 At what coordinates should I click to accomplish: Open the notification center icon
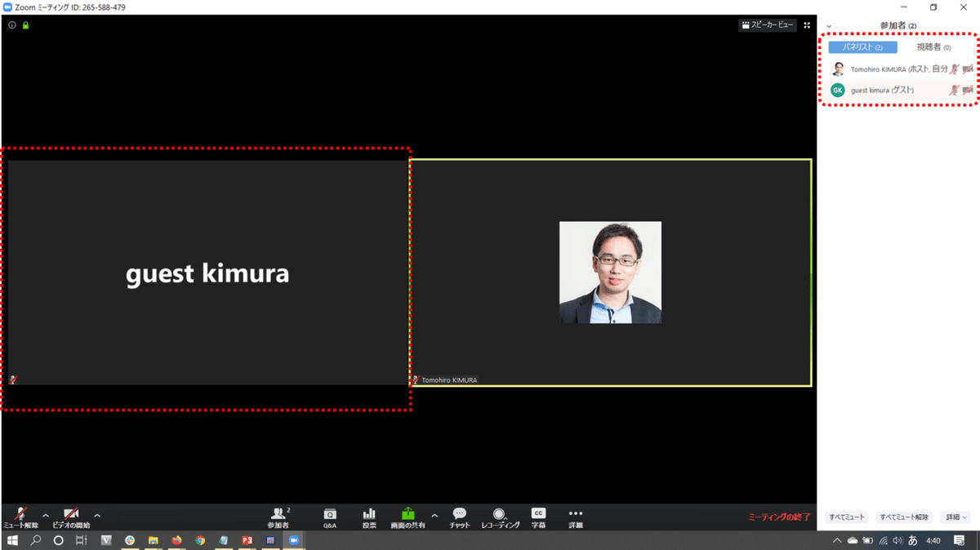coord(960,540)
